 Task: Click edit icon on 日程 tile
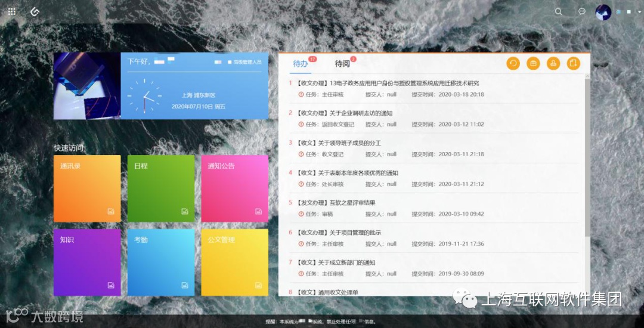pos(185,212)
